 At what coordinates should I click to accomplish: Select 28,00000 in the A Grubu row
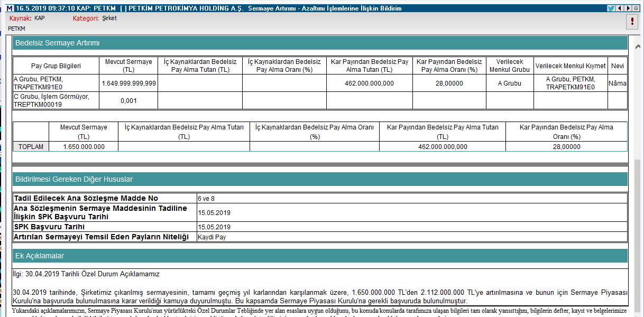[449, 83]
